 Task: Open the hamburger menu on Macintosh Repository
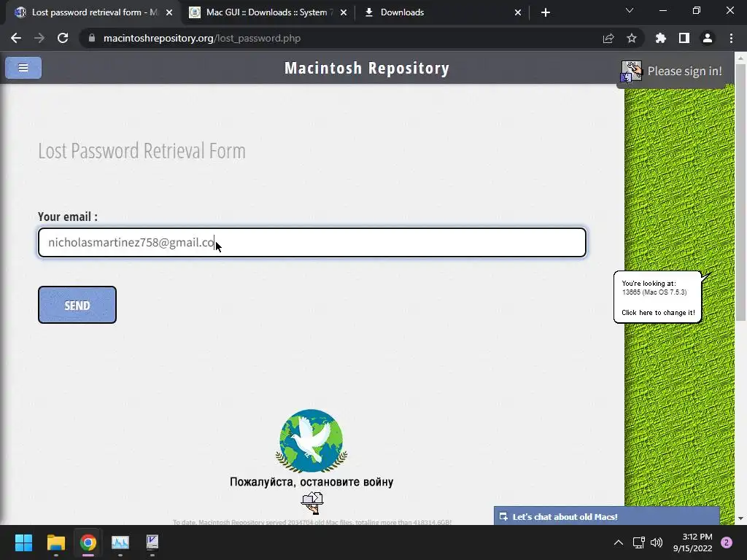[23, 68]
